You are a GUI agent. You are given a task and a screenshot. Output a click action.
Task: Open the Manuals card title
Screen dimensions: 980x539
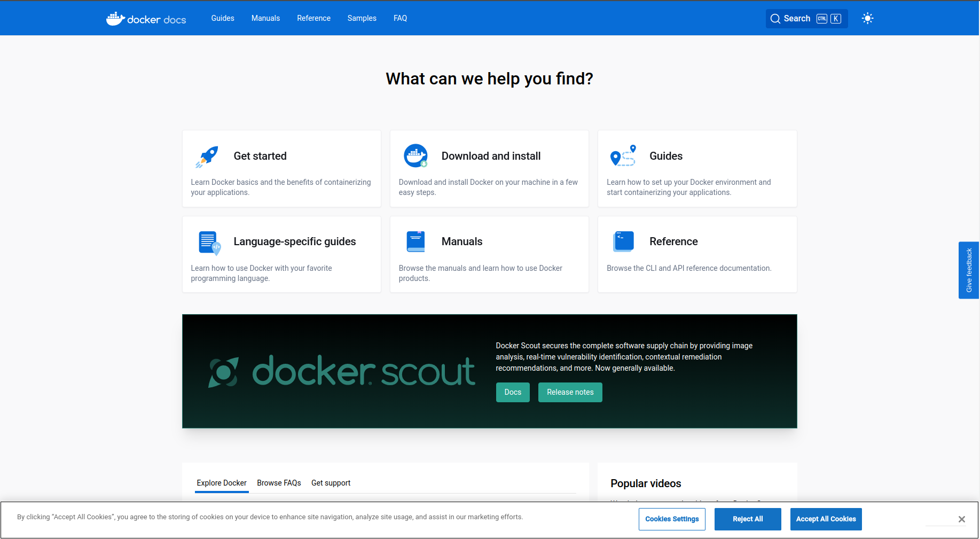[462, 241]
